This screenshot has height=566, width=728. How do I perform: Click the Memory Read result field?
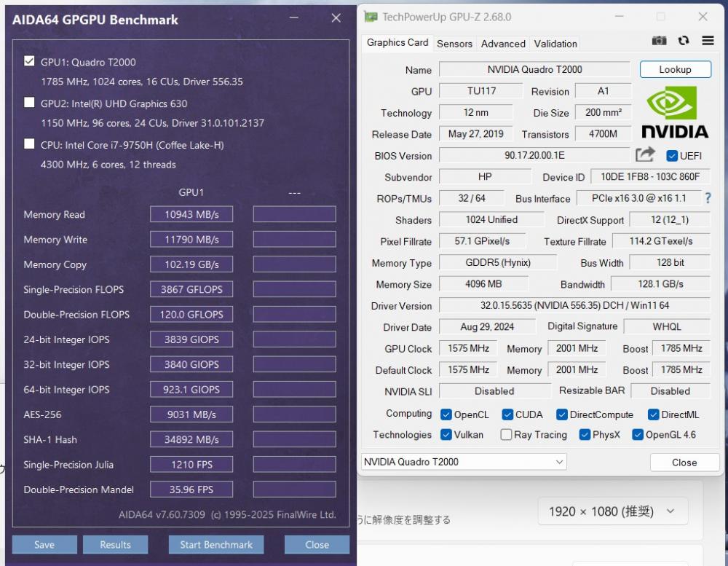click(191, 215)
